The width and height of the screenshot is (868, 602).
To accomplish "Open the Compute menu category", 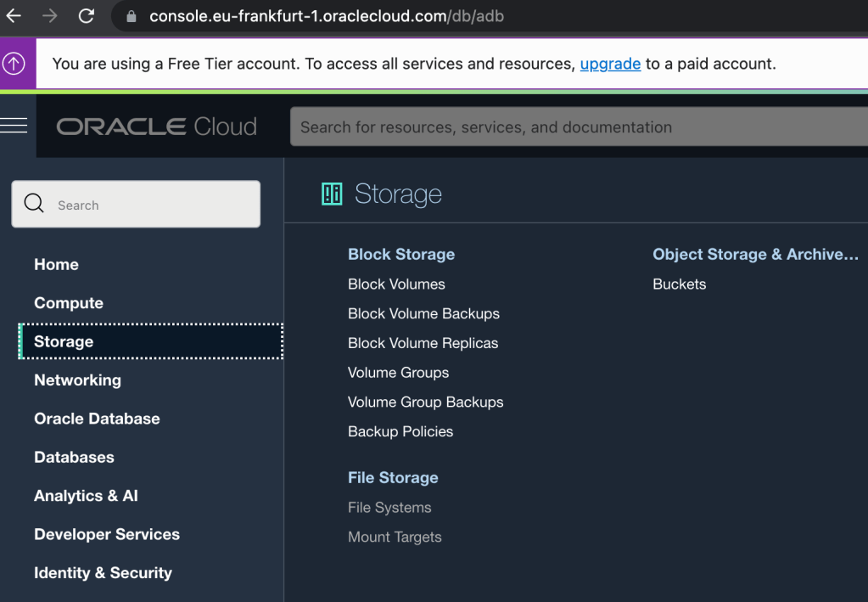I will [x=69, y=303].
